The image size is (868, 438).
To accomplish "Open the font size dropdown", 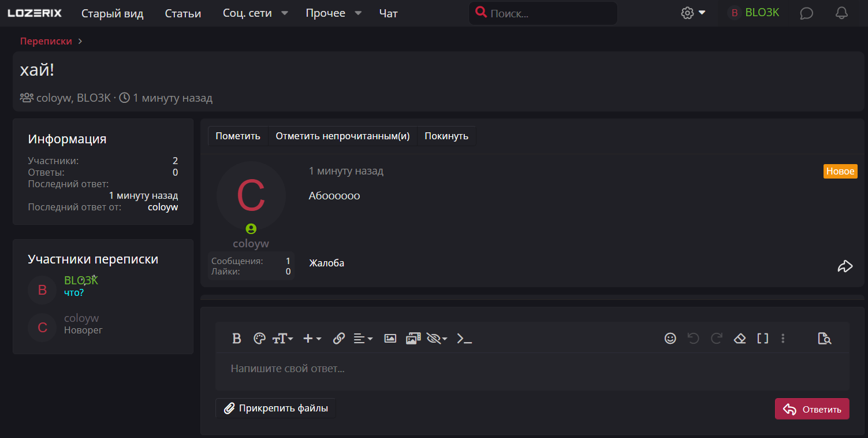I will 283,339.
